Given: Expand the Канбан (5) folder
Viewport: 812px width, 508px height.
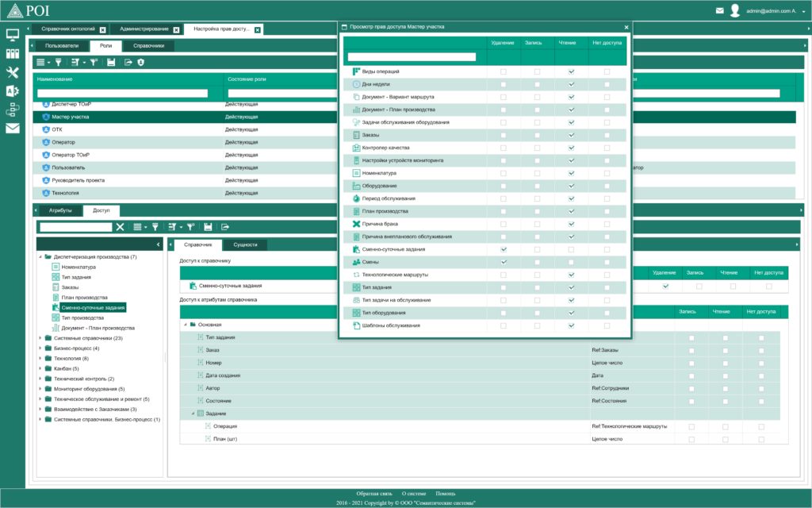Looking at the screenshot, I should [40, 368].
